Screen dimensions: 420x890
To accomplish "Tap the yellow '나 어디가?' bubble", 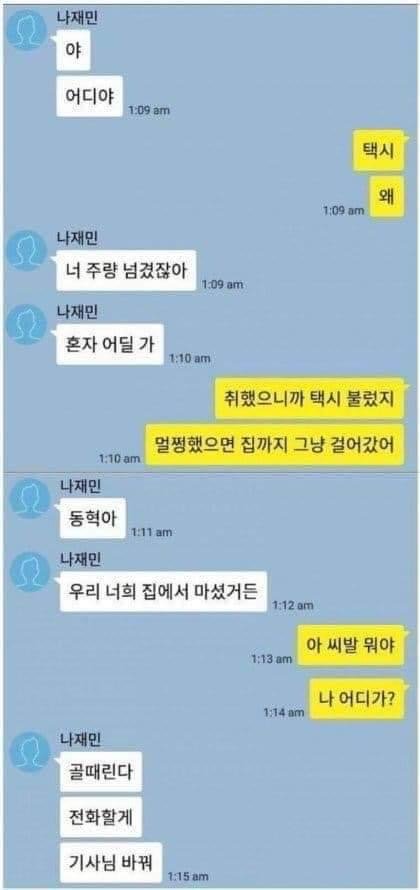I will point(356,698).
